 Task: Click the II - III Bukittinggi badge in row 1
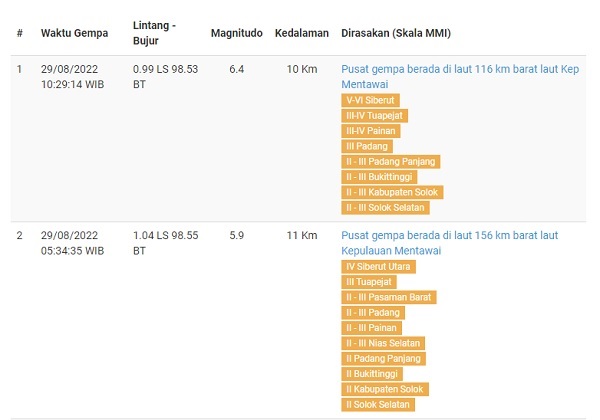(x=379, y=177)
